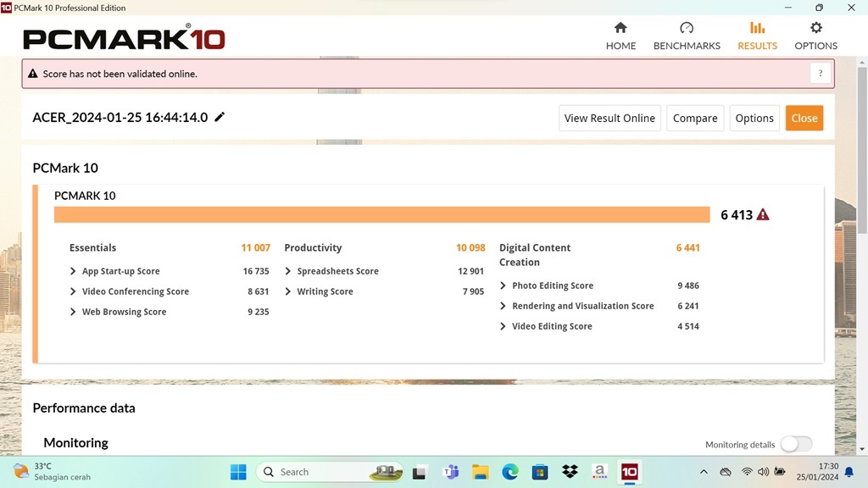Edit the result name with the pencil icon
Image resolution: width=868 pixels, height=488 pixels.
(x=220, y=117)
